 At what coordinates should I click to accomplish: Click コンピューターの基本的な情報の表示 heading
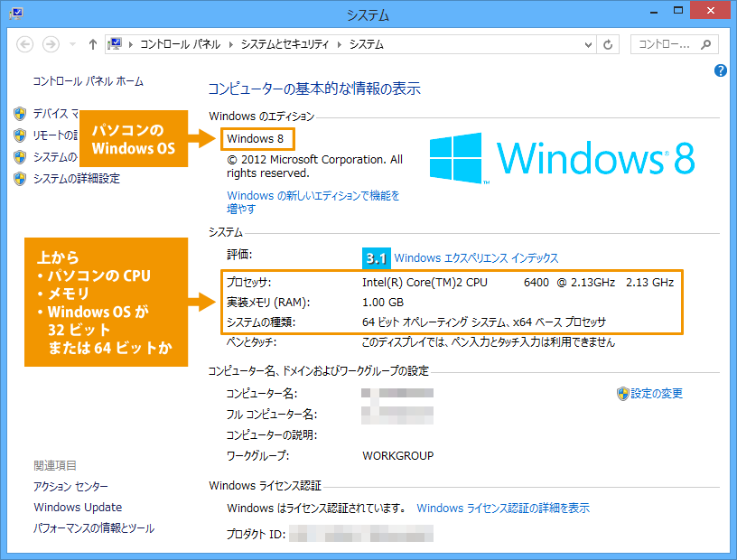(x=314, y=89)
